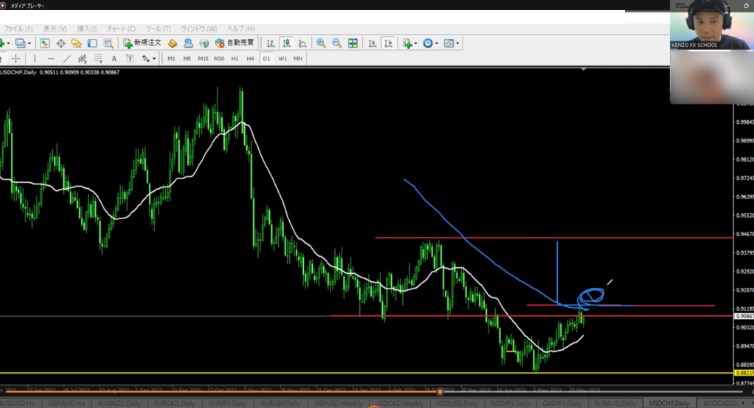Click the yellow 0.88219 price label
The width and height of the screenshot is (754, 408).
pyautogui.click(x=743, y=373)
